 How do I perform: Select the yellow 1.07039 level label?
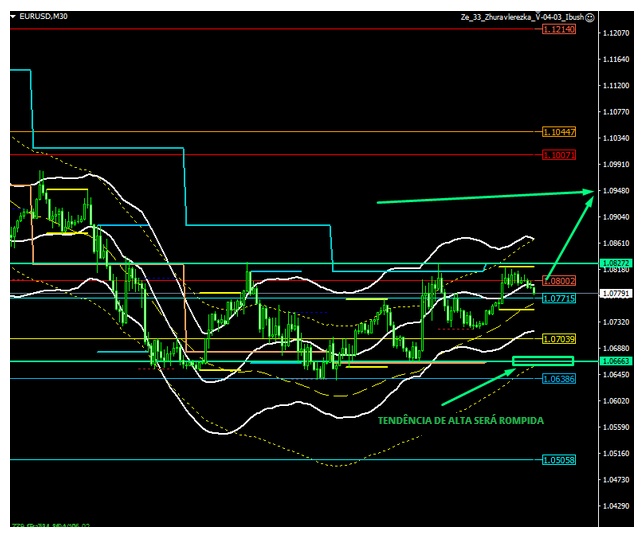point(558,339)
